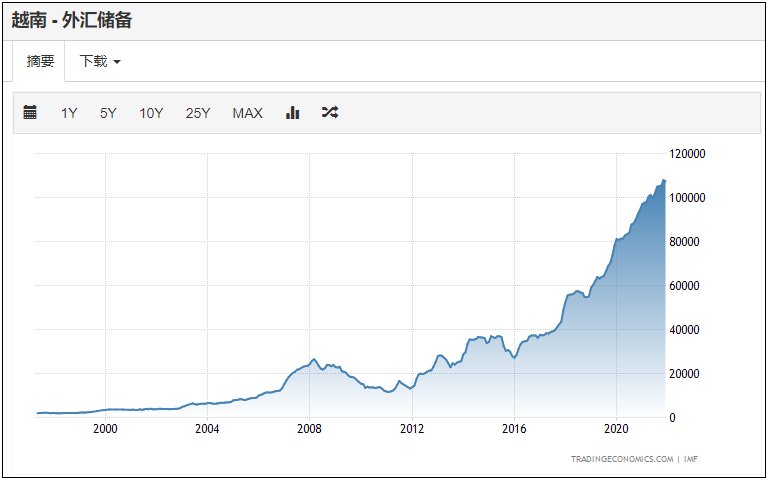Click the compare shuffle arrows icon
The height and width of the screenshot is (480, 770).
pyautogui.click(x=330, y=113)
